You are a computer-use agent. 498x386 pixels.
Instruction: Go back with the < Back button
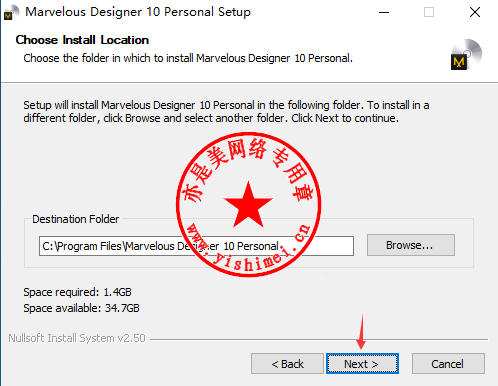(x=287, y=364)
